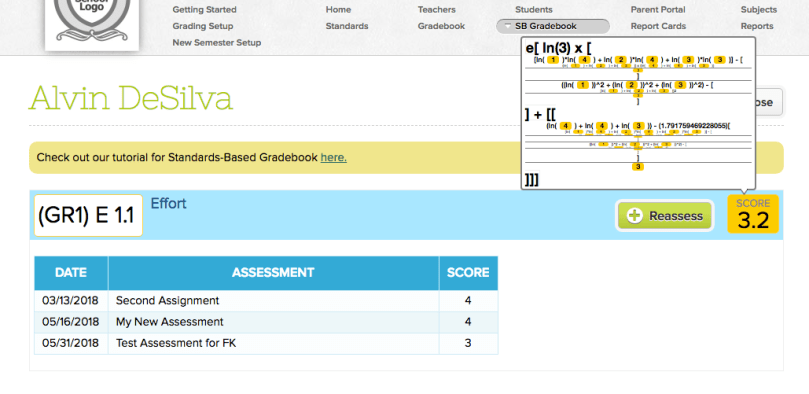Select Test Assessment for FK row

(266, 343)
